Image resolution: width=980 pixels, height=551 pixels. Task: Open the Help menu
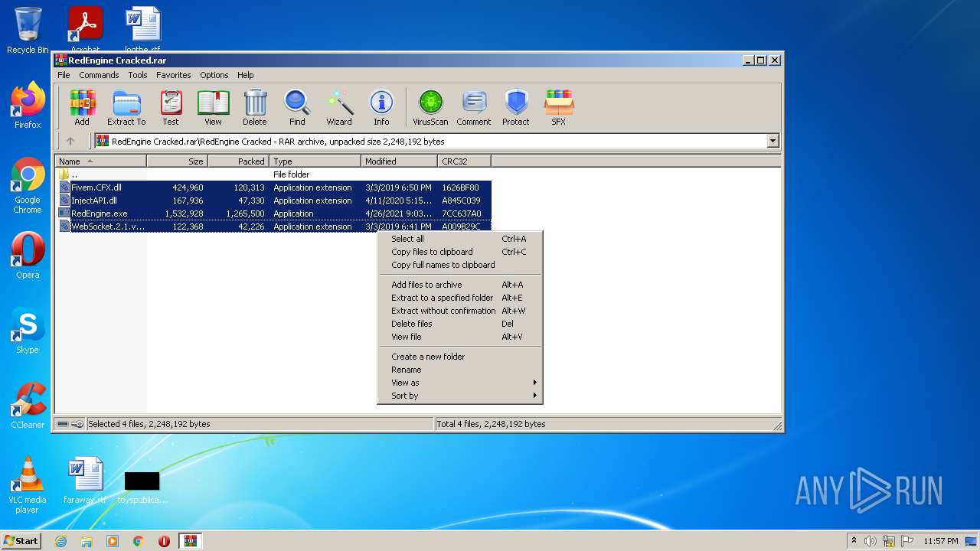(245, 75)
